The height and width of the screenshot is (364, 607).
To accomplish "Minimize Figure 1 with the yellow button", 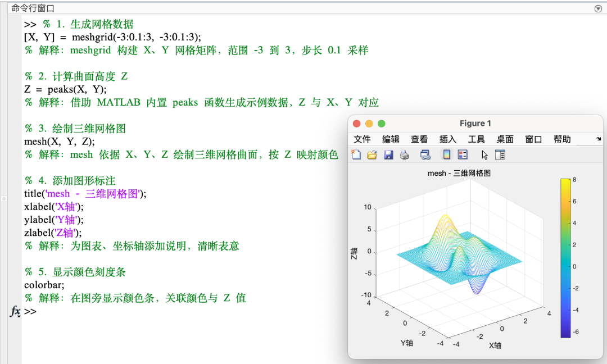I will (369, 124).
